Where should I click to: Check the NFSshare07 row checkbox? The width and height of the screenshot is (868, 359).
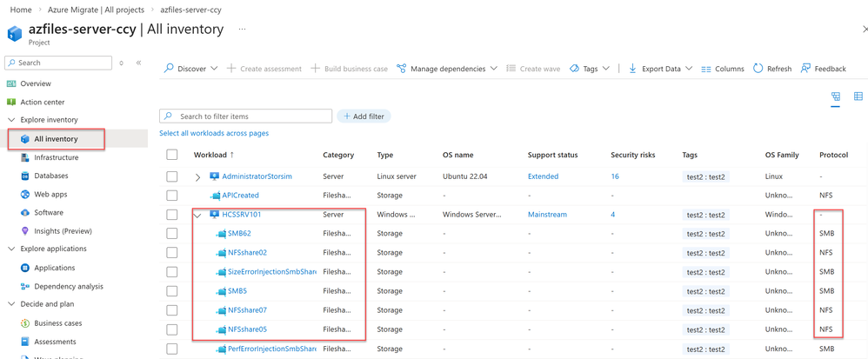click(x=172, y=309)
